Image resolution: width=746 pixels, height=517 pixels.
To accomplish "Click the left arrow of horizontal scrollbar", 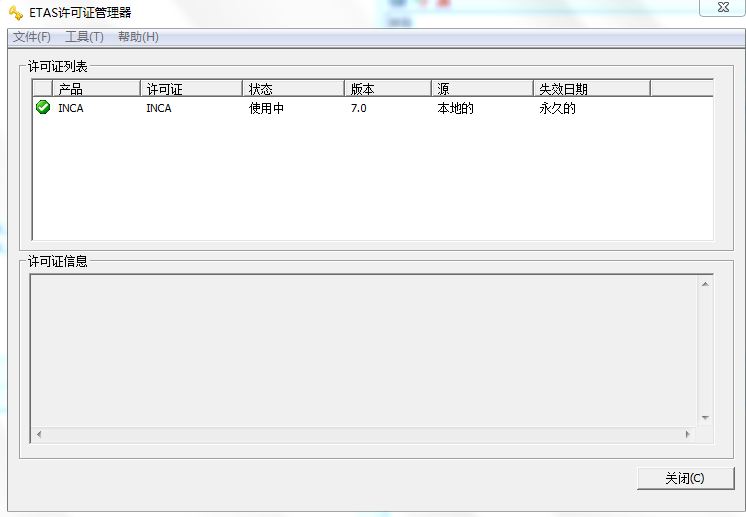I will [39, 434].
